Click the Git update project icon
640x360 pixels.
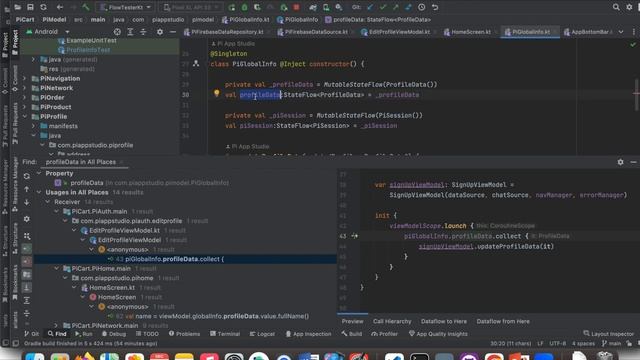point(370,7)
